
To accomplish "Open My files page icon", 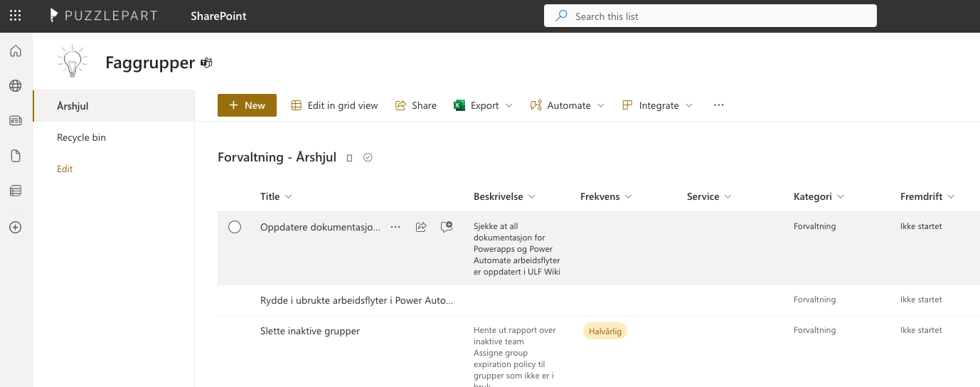I will [x=16, y=156].
